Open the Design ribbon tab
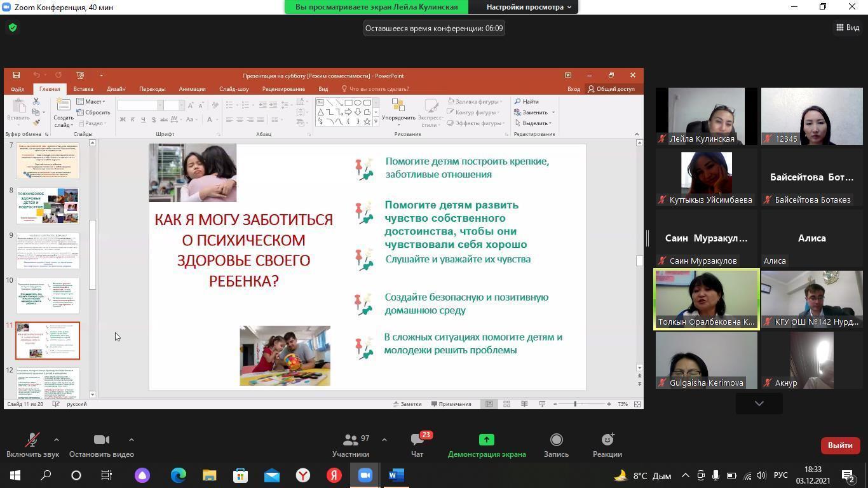This screenshot has height=488, width=868. click(116, 89)
